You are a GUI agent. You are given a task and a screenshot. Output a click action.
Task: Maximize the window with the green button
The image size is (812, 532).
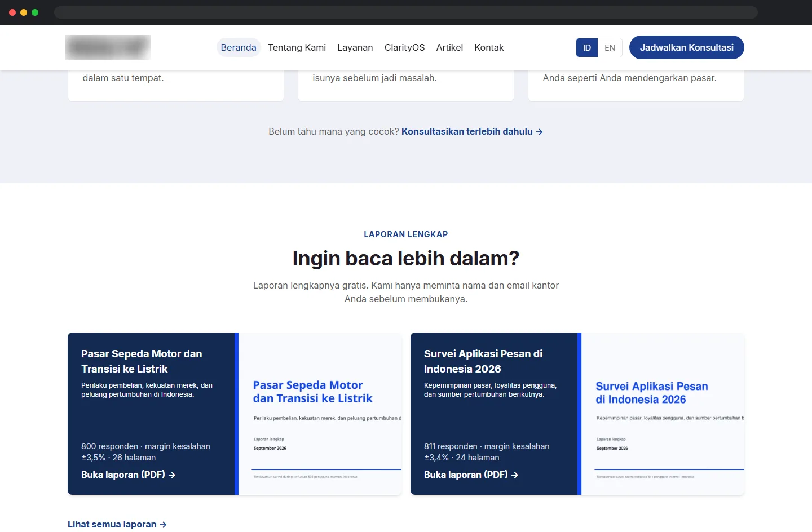coord(35,12)
